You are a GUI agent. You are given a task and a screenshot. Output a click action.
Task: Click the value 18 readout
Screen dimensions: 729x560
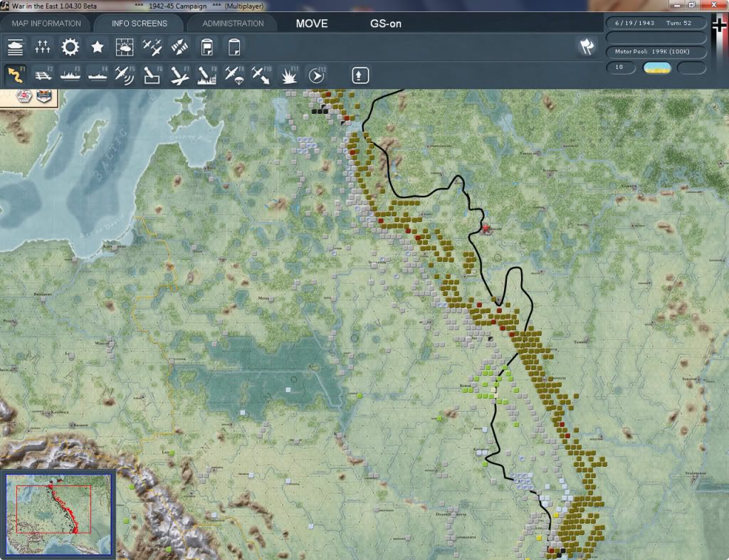[x=621, y=68]
